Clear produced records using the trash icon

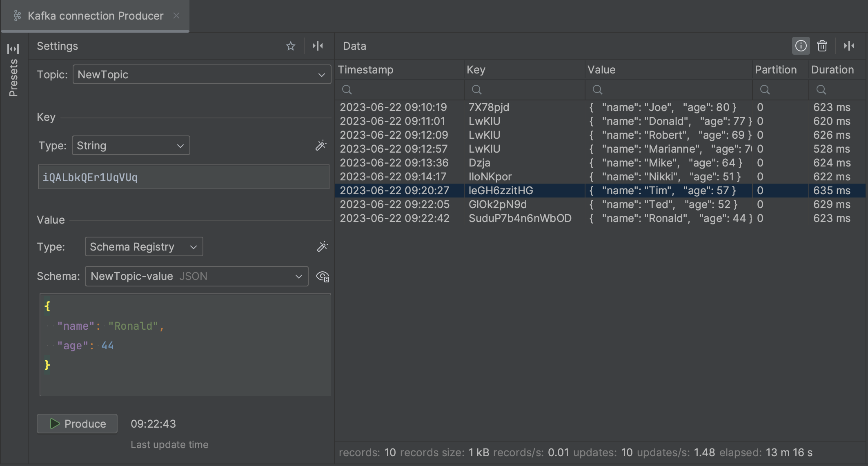click(822, 46)
